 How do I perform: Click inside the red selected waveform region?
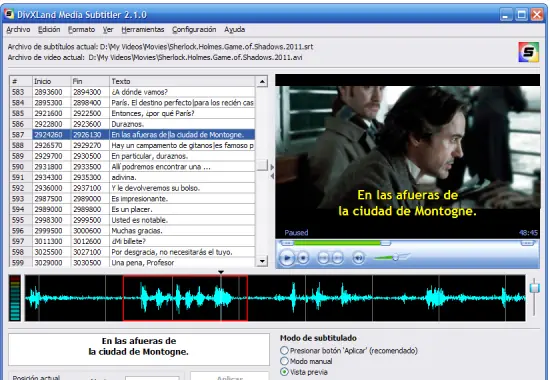click(x=185, y=298)
